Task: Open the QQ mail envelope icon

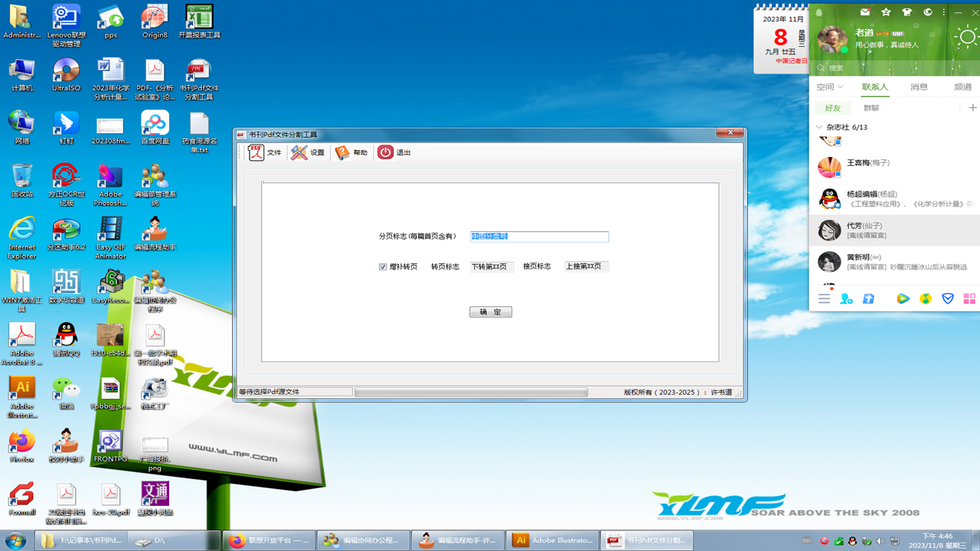Action: tap(865, 12)
